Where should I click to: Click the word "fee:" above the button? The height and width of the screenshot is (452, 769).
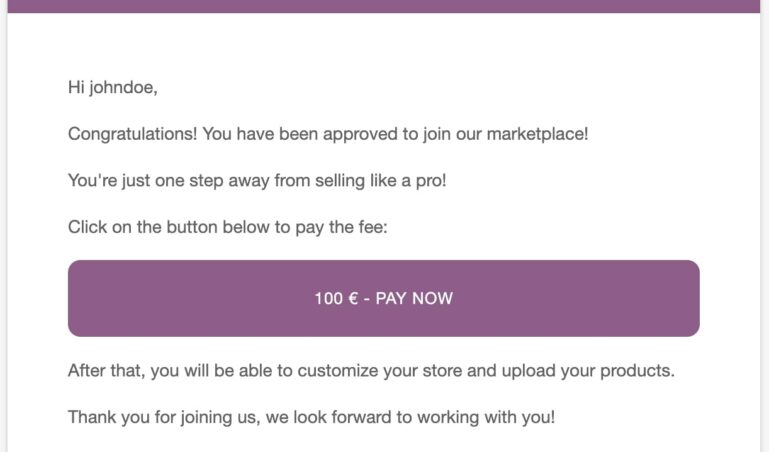(370, 227)
